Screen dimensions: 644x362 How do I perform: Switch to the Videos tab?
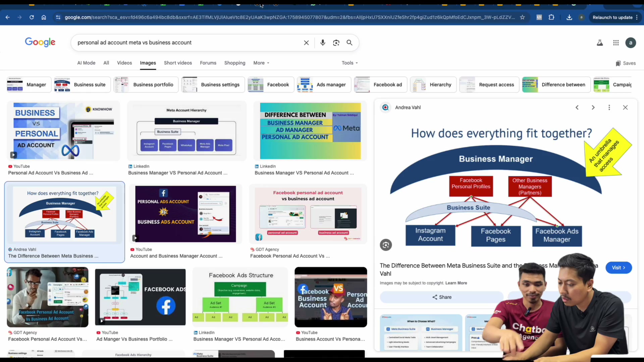(124, 63)
